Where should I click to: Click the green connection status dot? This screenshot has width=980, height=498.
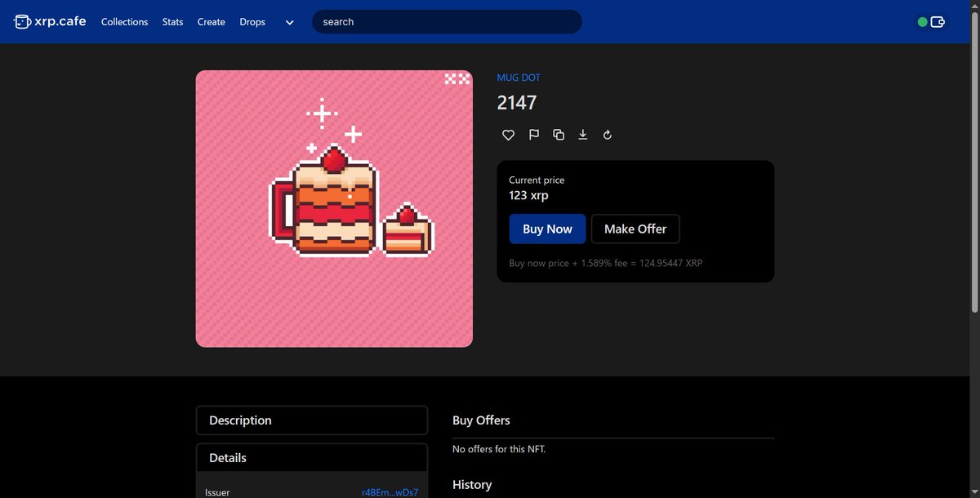[x=922, y=22]
